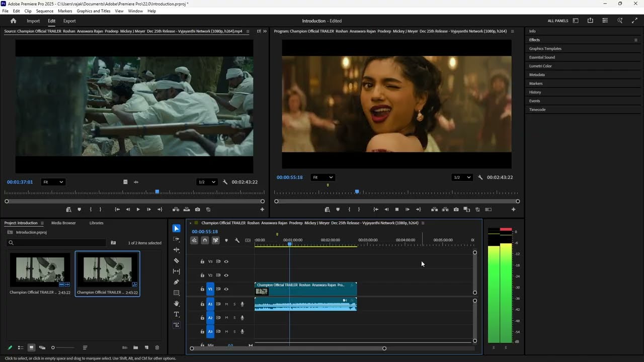The image size is (644, 362).
Task: Click the Project panel new bin icon
Action: [136, 347]
